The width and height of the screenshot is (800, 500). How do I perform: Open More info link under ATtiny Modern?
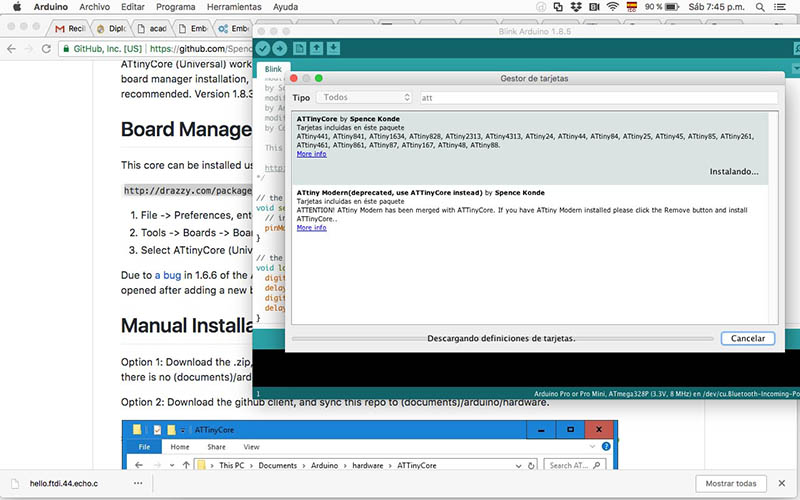coord(311,228)
